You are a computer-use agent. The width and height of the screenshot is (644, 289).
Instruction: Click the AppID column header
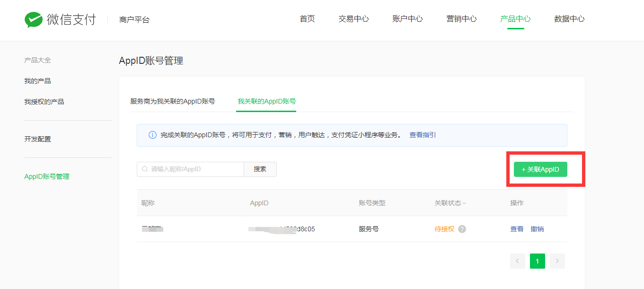(x=259, y=203)
